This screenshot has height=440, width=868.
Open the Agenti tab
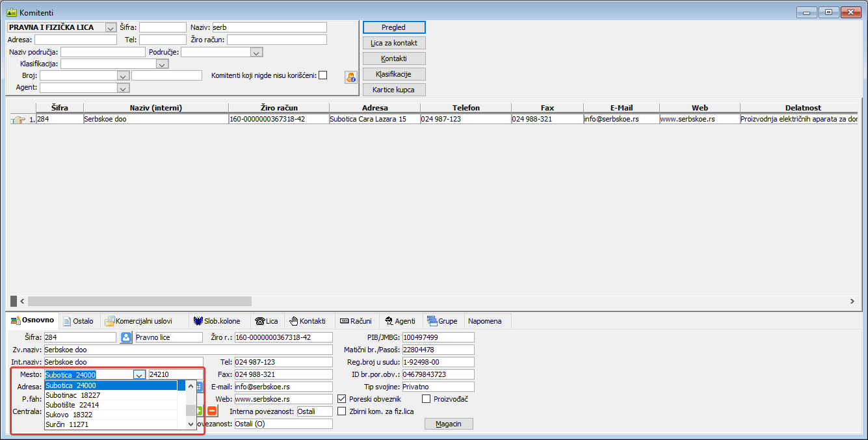[400, 321]
